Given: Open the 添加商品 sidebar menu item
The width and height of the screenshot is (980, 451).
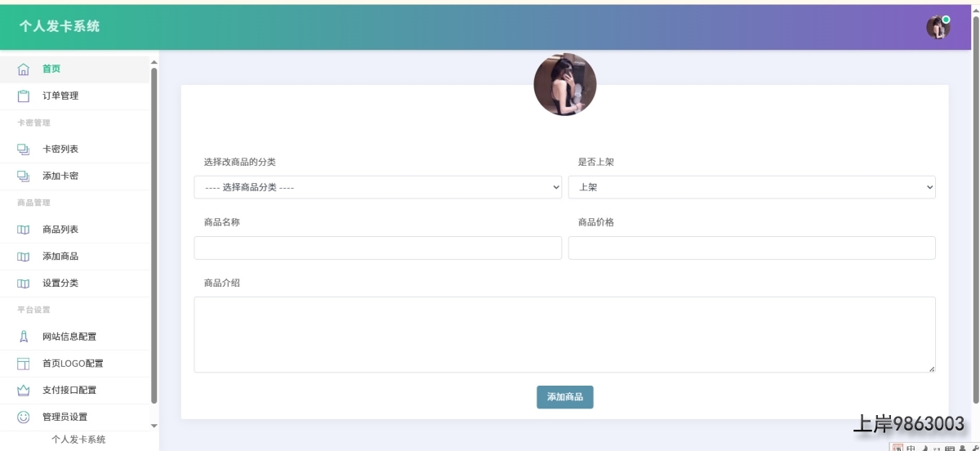Looking at the screenshot, I should (x=60, y=257).
